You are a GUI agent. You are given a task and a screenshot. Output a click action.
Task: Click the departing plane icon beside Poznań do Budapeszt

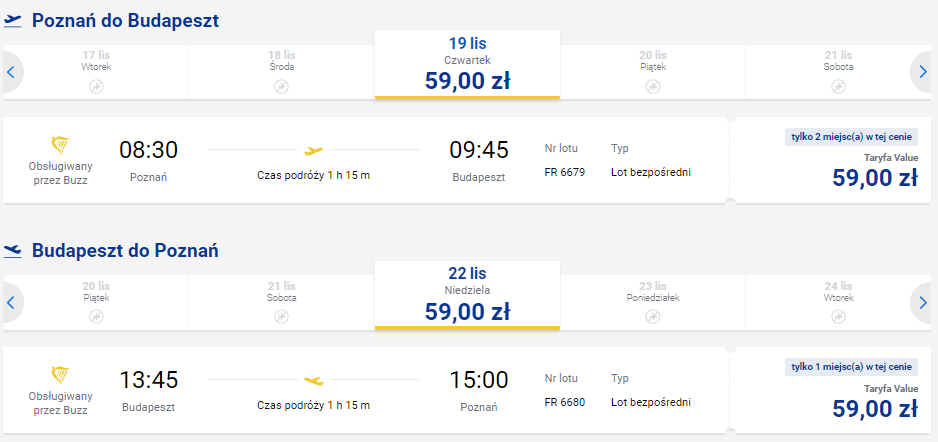13,21
